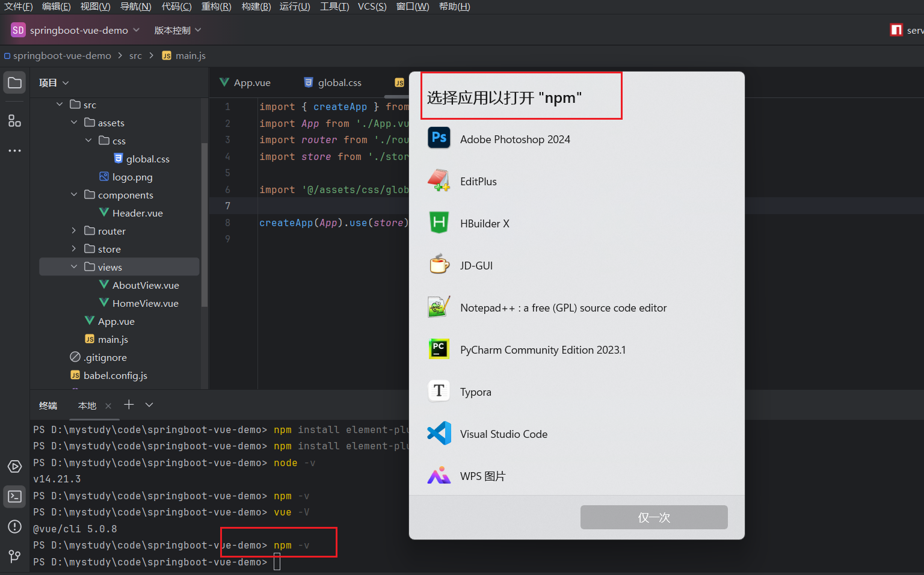The height and width of the screenshot is (575, 924).
Task: Open the Terminal tool window icon
Action: pyautogui.click(x=14, y=497)
